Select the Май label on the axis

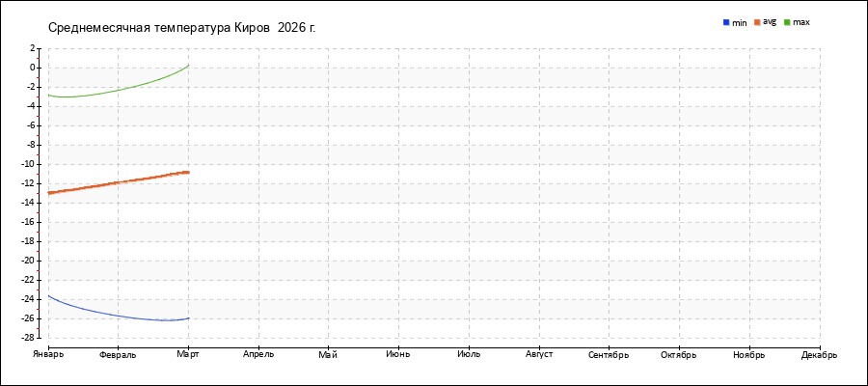pos(328,354)
